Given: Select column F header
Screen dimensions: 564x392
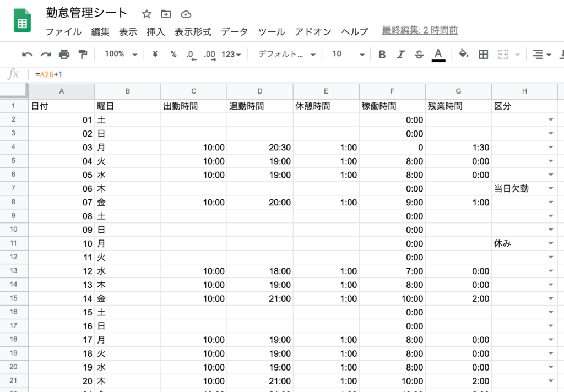Looking at the screenshot, I should point(392,91).
